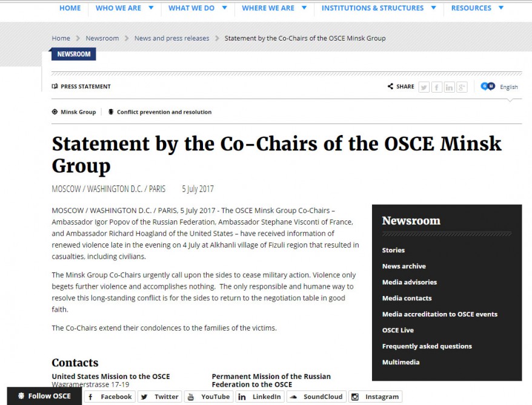Click the Follow OSCE button
Viewport: 532px width, 405px height.
(44, 396)
